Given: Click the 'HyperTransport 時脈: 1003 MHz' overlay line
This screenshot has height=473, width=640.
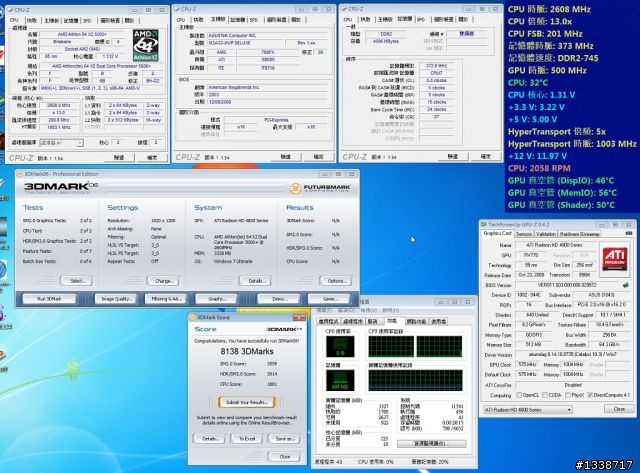Looking at the screenshot, I should 572,144.
